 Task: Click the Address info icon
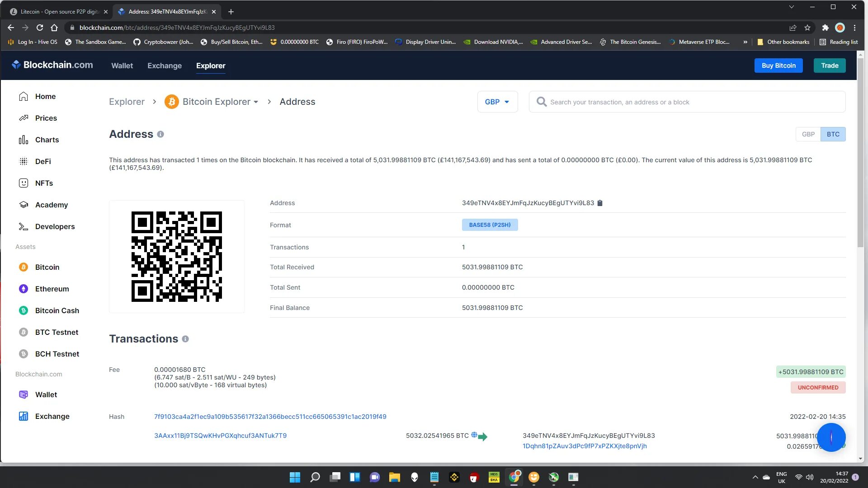(x=160, y=134)
